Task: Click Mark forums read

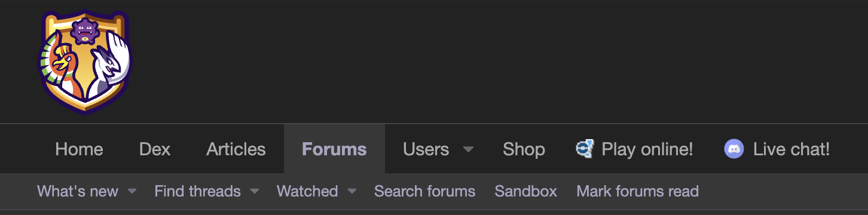Action: click(637, 191)
